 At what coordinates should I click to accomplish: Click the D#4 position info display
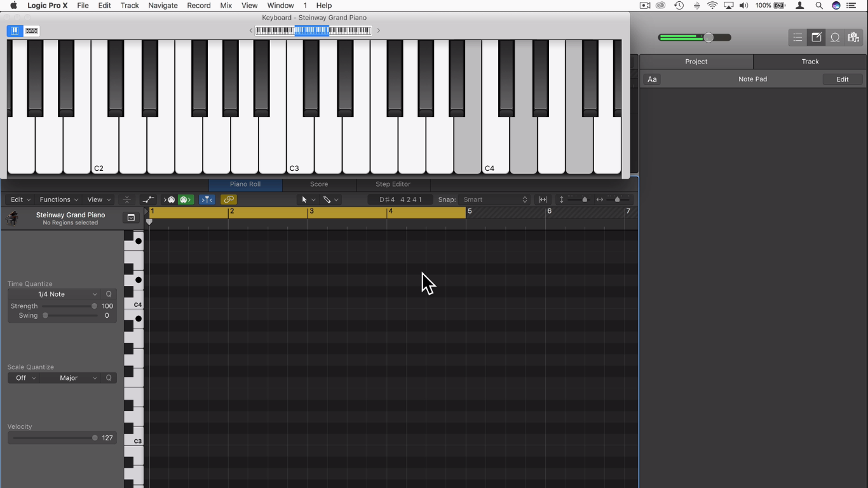(400, 200)
